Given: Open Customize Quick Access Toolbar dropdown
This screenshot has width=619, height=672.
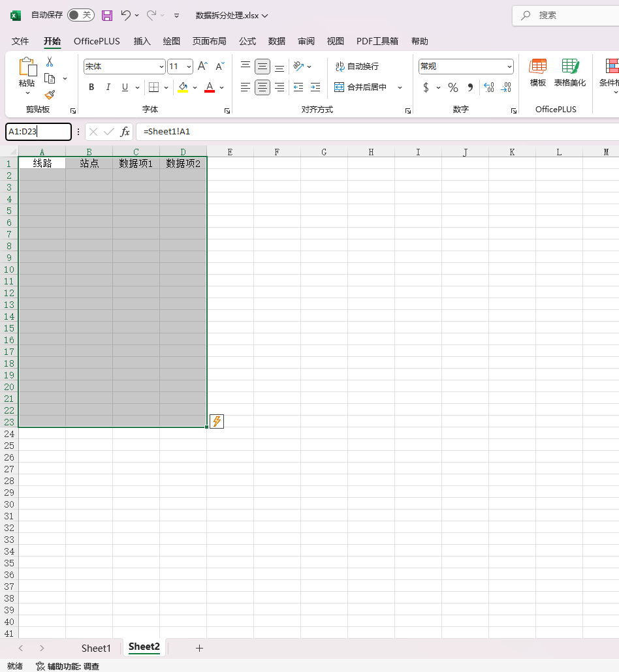Looking at the screenshot, I should point(176,16).
